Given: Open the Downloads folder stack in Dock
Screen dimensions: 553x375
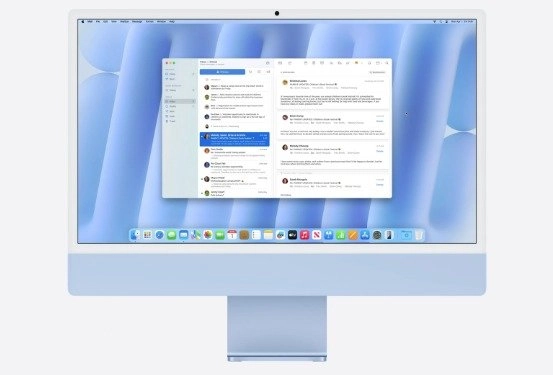Looking at the screenshot, I should point(406,235).
